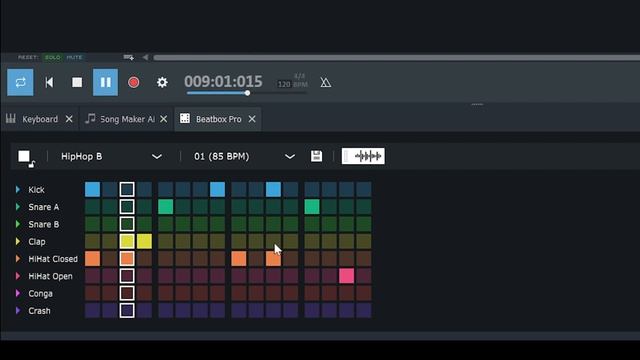Click the 009:01:015 time display
Viewport: 640px width, 360px height.
(223, 81)
